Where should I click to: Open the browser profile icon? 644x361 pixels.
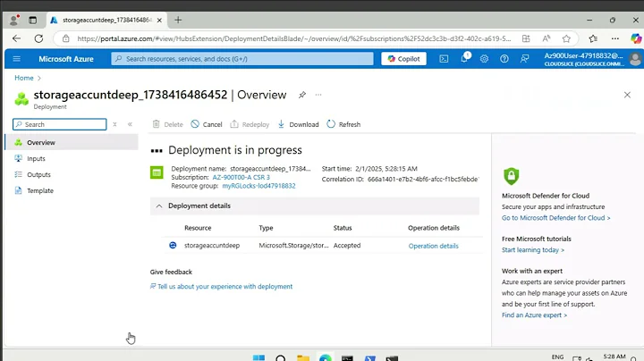(x=14, y=20)
